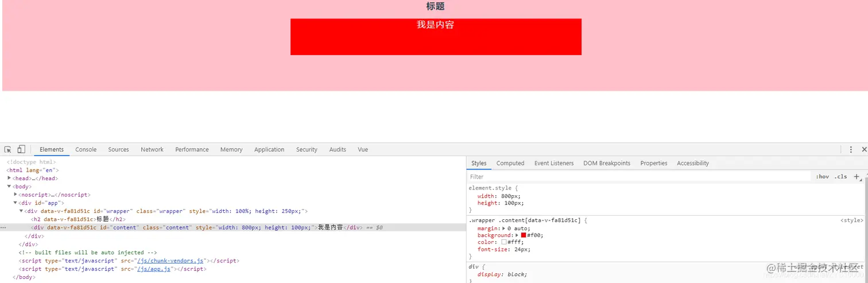The height and width of the screenshot is (283, 868).
Task: Select the Elements tab
Action: tap(52, 149)
